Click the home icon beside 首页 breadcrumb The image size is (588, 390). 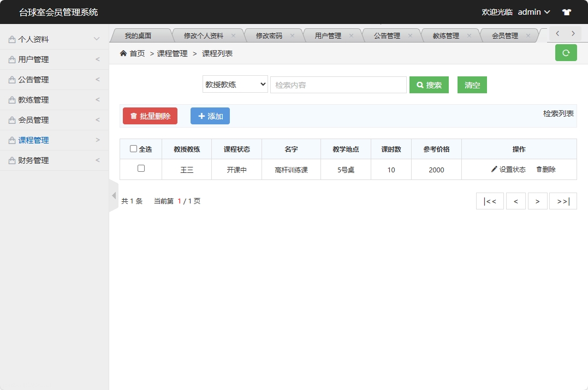pyautogui.click(x=123, y=53)
